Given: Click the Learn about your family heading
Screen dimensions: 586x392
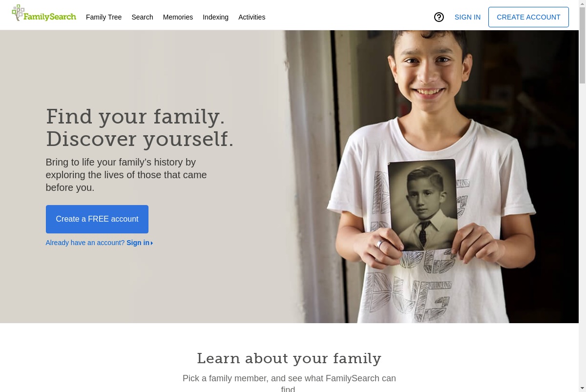Looking at the screenshot, I should click(x=289, y=358).
